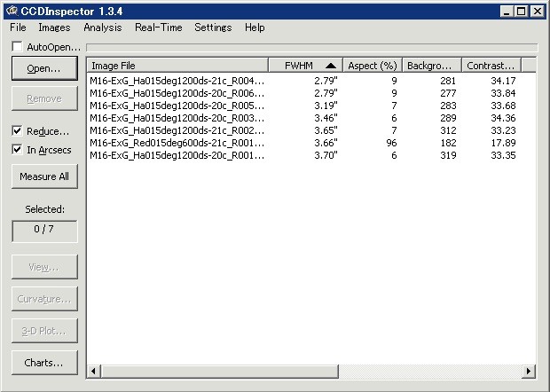Click the Curvature... button
550x392 pixels.
pos(44,299)
